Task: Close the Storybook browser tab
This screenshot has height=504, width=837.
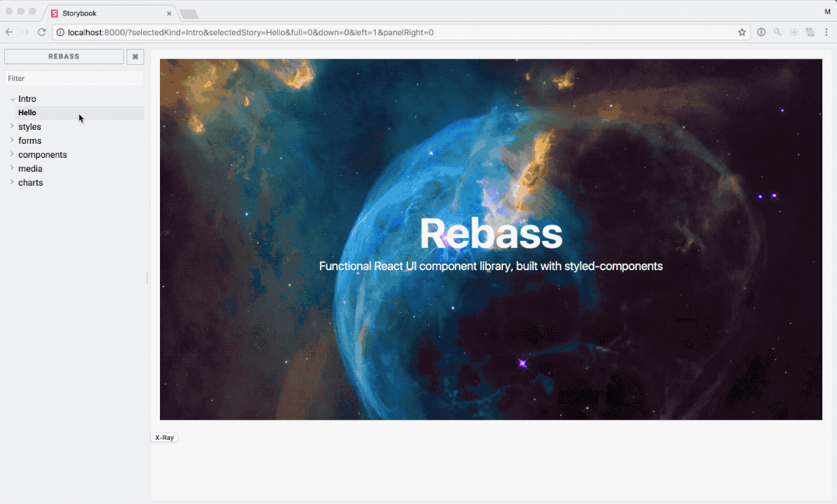Action: tap(169, 13)
